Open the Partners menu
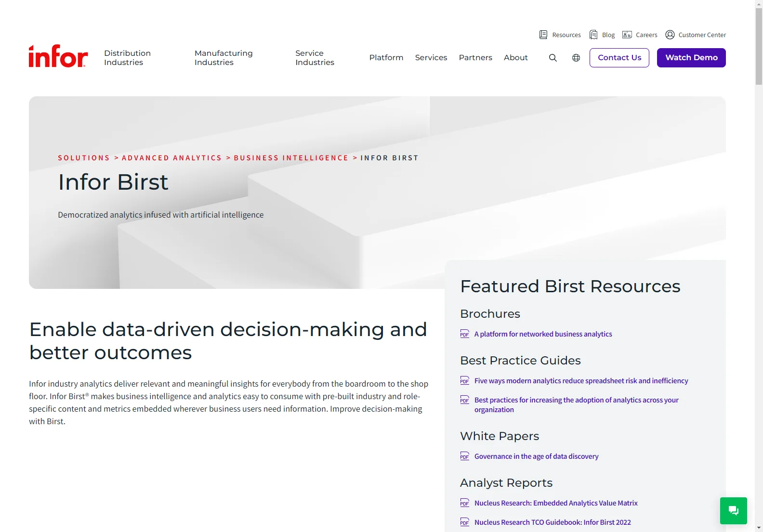763x532 pixels. pyautogui.click(x=475, y=58)
